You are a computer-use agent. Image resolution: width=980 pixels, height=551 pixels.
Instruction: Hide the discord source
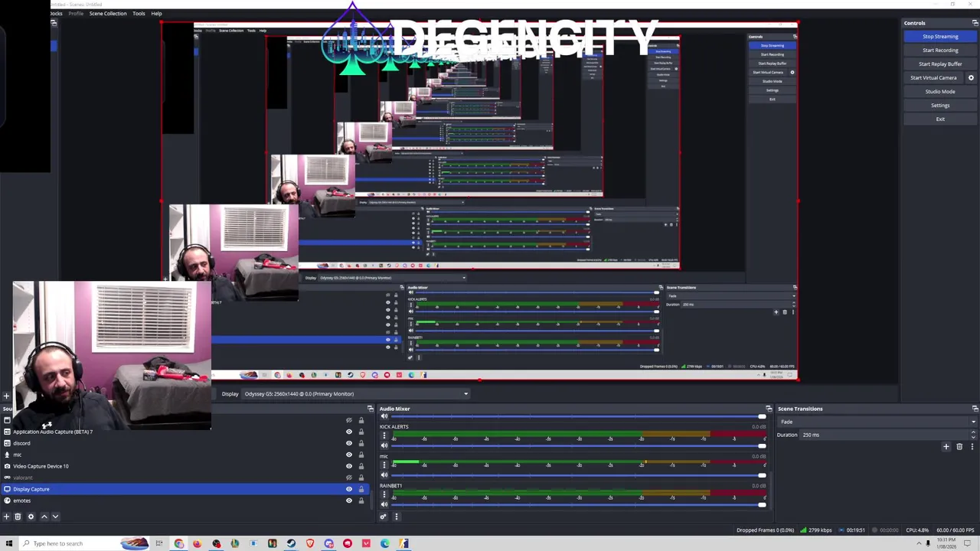pos(349,443)
